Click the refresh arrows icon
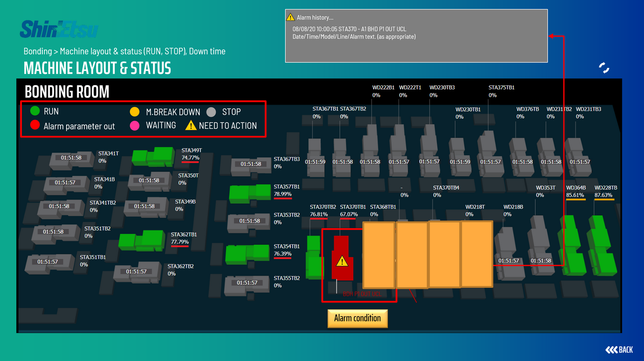 604,68
